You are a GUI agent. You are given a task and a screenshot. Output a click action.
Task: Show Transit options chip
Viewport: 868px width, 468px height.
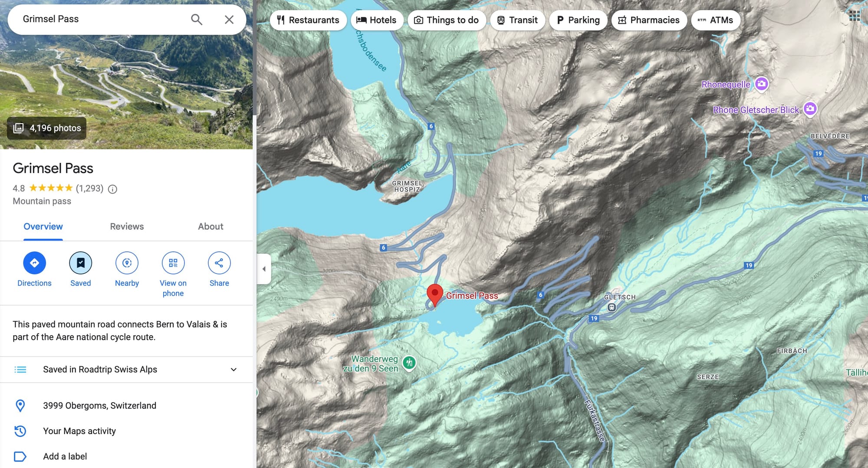coord(517,20)
